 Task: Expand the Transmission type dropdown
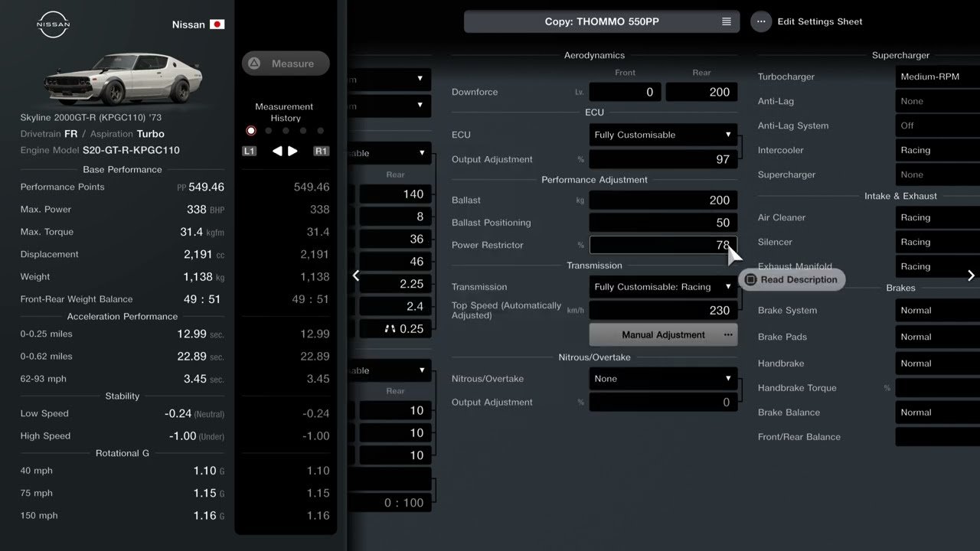click(663, 287)
